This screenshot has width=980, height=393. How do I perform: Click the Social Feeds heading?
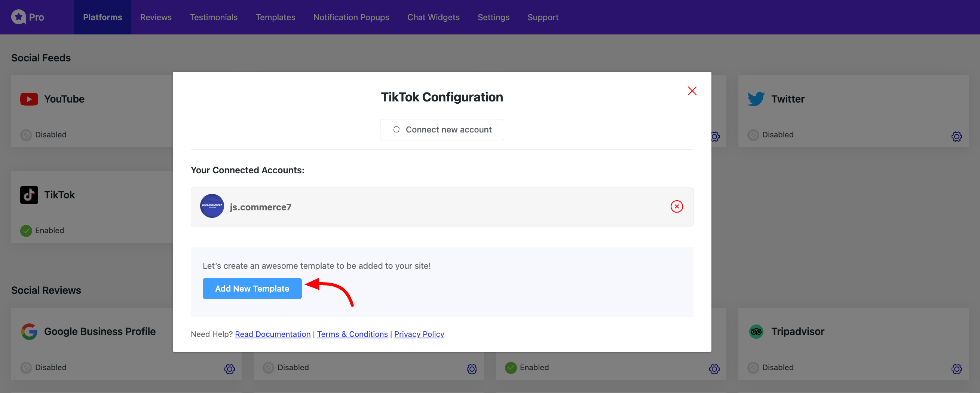click(41, 58)
